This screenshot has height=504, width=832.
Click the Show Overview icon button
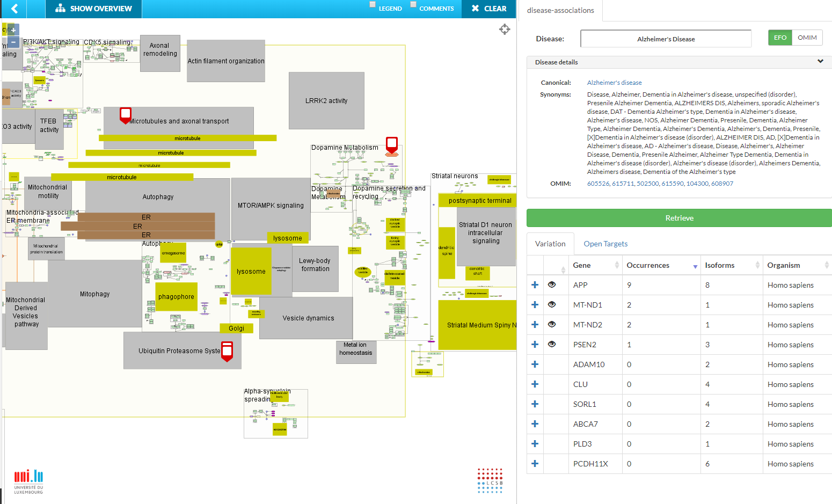click(61, 9)
